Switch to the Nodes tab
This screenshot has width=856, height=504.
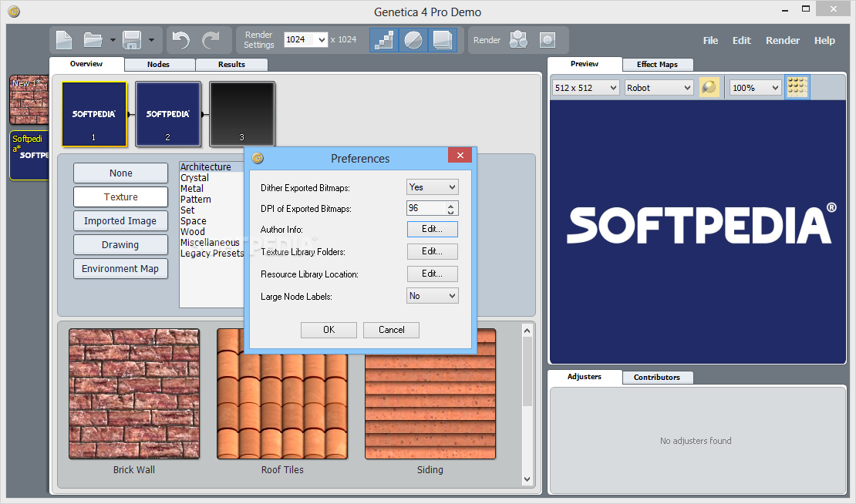click(158, 65)
